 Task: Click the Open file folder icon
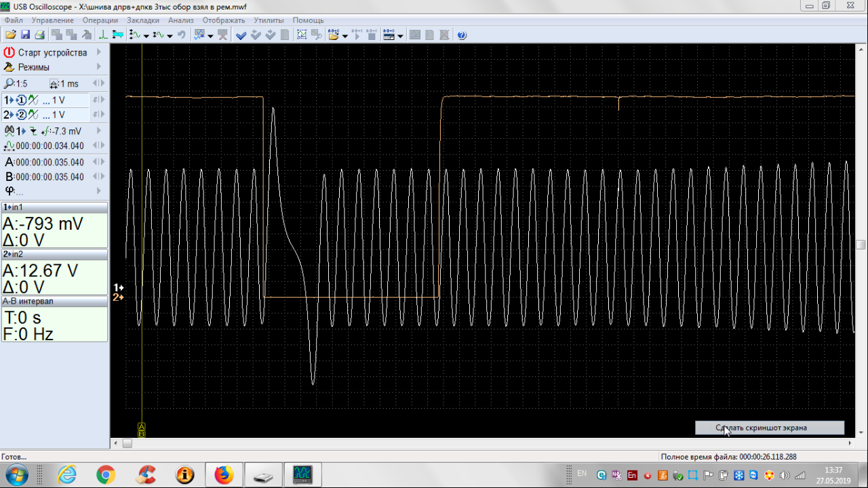[10, 35]
